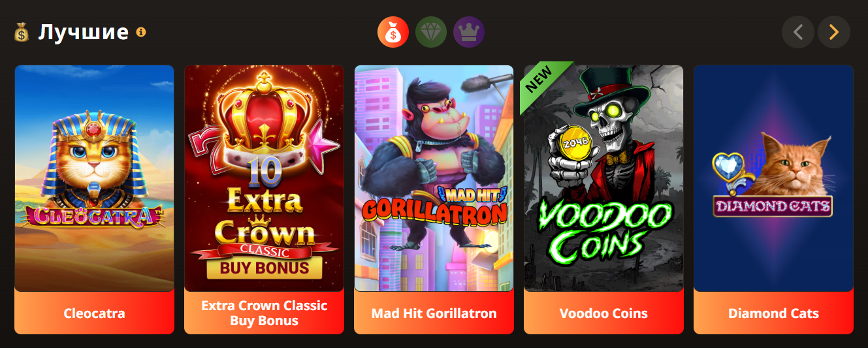Open the Cleocatra game thumbnail
Image resolution: width=868 pixels, height=348 pixels.
pos(95,178)
